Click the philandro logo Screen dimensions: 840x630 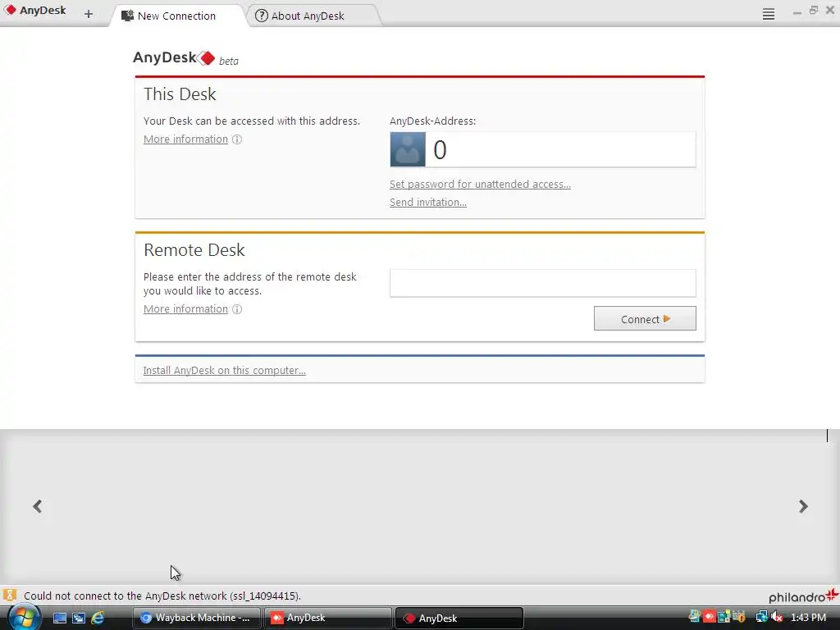tap(804, 596)
